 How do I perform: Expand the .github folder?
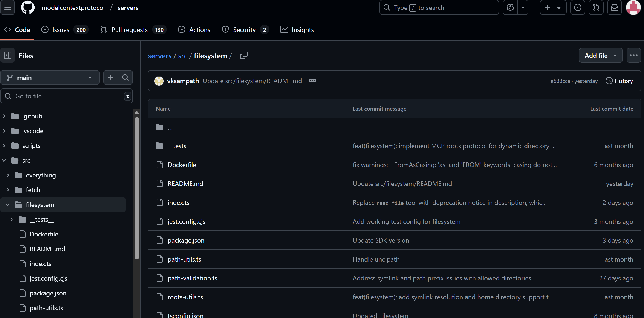(x=4, y=116)
